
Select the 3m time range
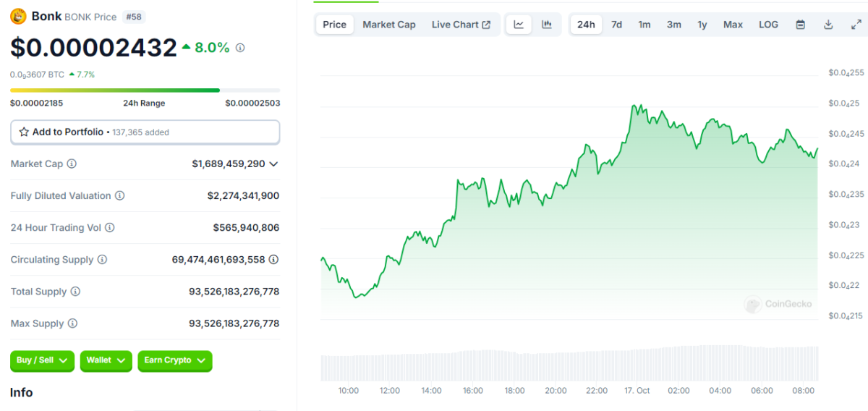[x=673, y=25]
